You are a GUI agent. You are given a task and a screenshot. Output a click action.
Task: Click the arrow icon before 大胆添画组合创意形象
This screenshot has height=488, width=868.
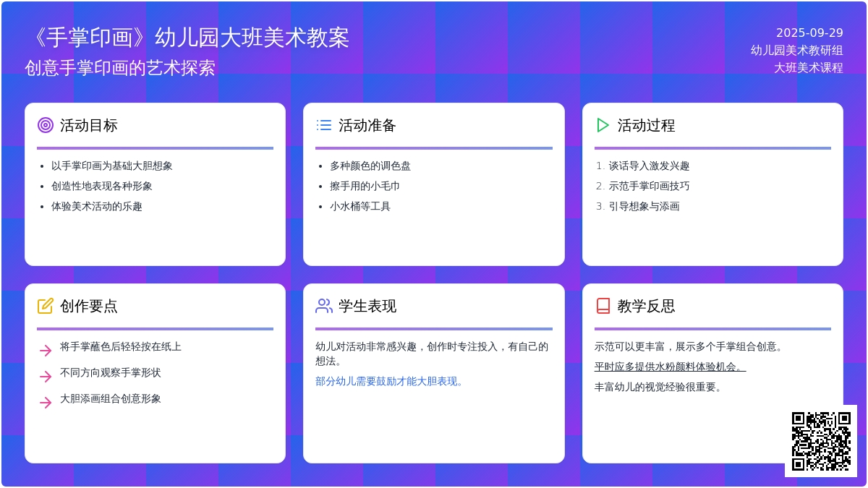46,403
